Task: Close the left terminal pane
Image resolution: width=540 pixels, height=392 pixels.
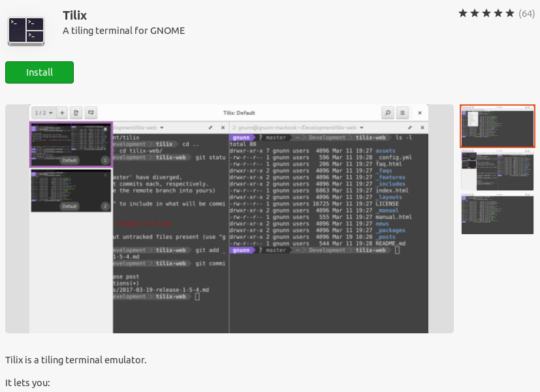Action: (223, 128)
